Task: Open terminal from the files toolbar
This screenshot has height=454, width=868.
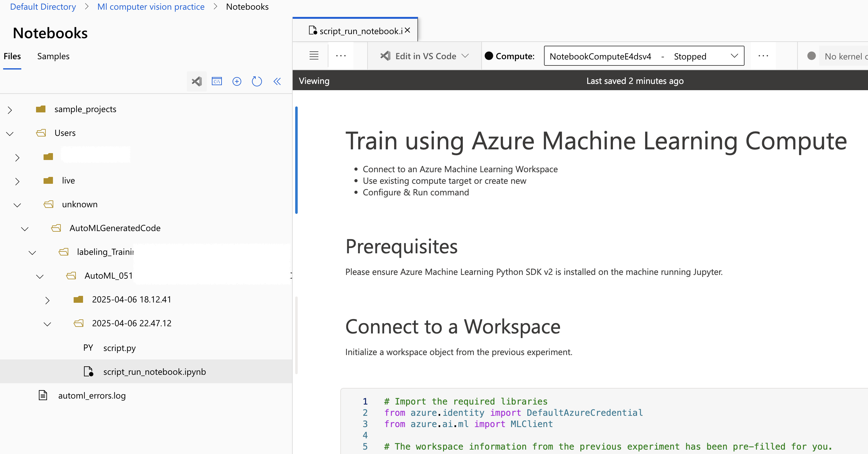Action: coord(217,81)
